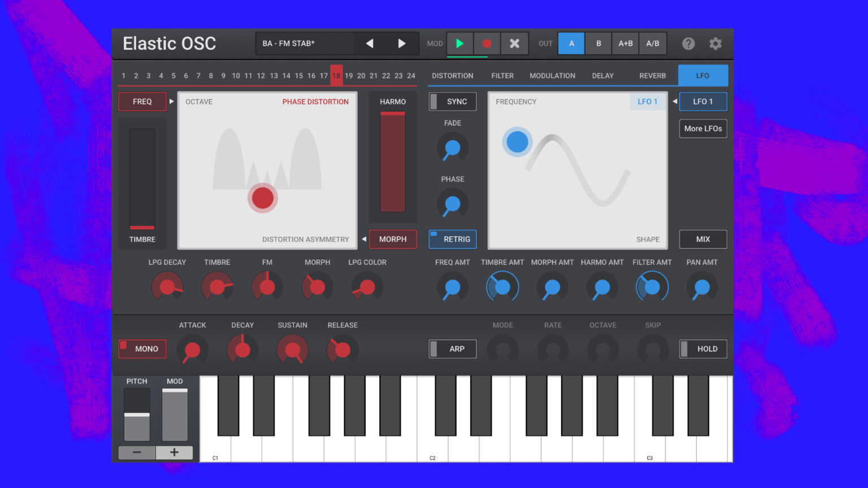Image resolution: width=868 pixels, height=488 pixels.
Task: Click the plus to shift keyboard octave up
Action: (x=175, y=452)
